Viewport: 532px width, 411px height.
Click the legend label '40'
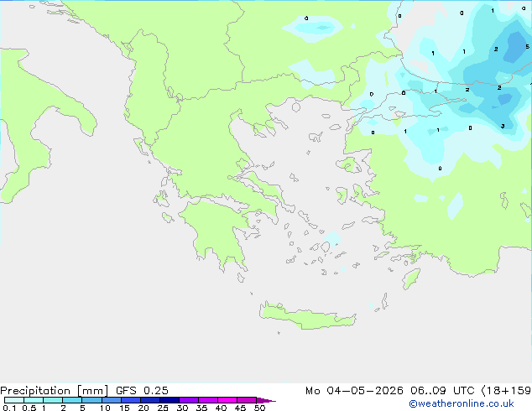click(x=221, y=408)
